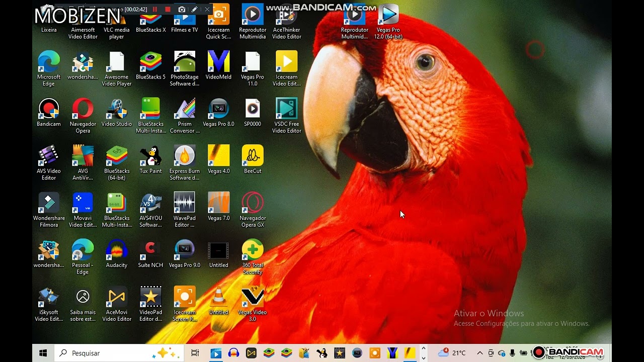The image size is (644, 362).
Task: Open the Windows Start menu
Action: tap(43, 353)
